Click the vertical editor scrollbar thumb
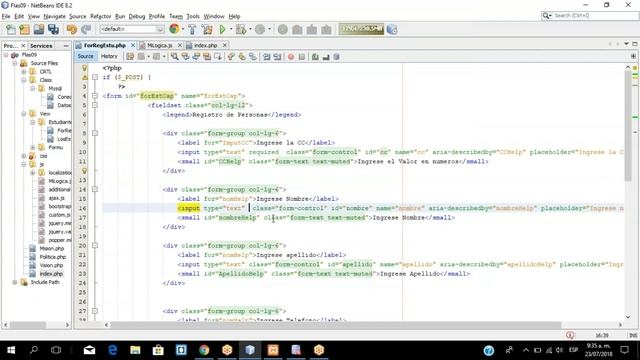The height and width of the screenshot is (360, 640). 628,126
